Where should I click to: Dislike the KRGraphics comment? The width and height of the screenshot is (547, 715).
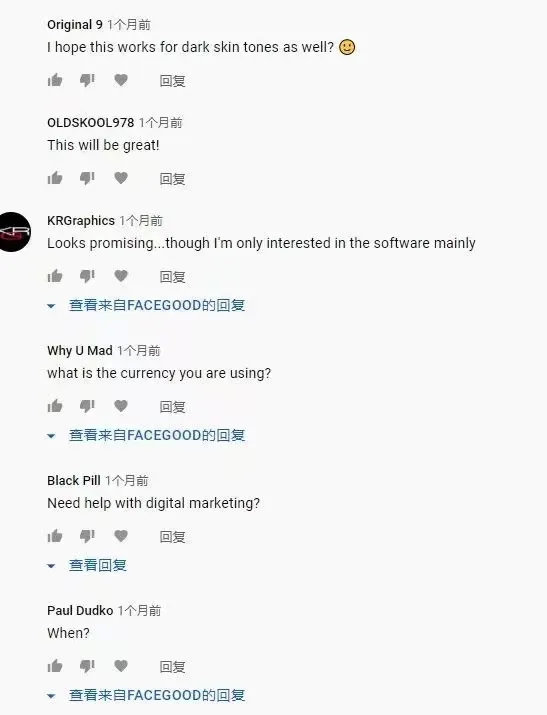click(x=87, y=276)
